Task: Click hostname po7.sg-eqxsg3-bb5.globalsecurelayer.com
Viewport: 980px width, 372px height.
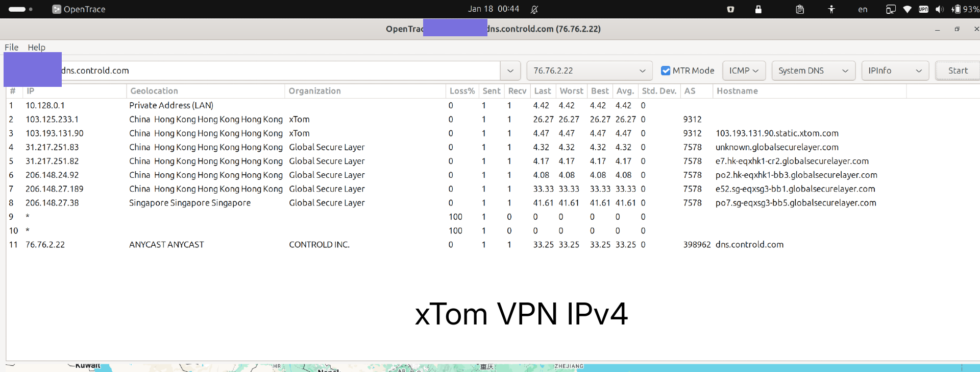Action: coord(796,203)
